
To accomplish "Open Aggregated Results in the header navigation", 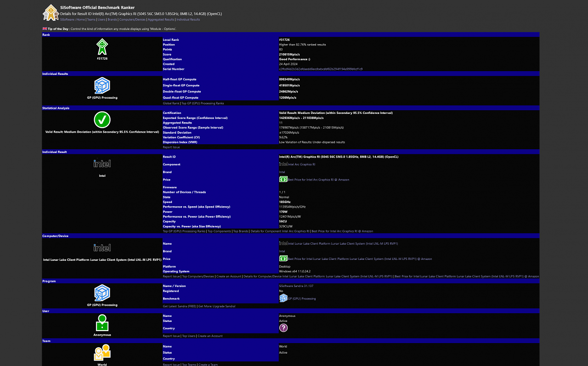I will pyautogui.click(x=161, y=19).
